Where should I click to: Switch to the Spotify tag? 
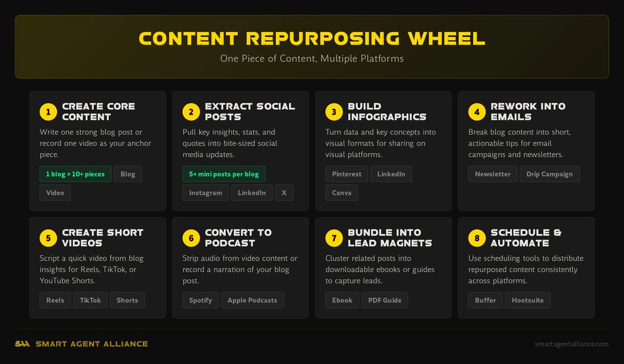(200, 300)
